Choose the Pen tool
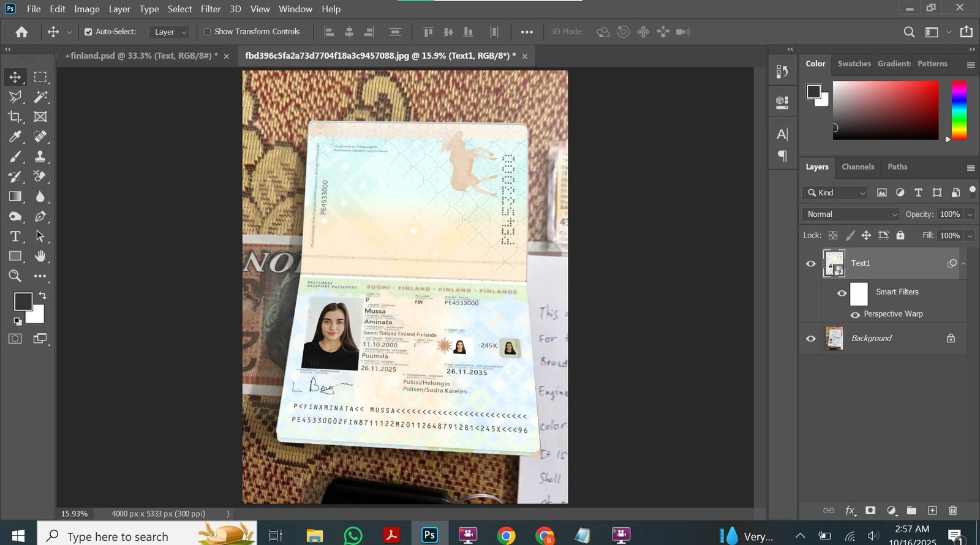Screen dimensions: 980x545 40,216
